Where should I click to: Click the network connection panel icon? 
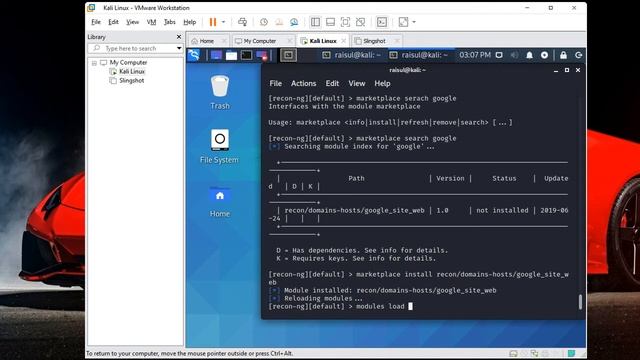click(x=499, y=55)
